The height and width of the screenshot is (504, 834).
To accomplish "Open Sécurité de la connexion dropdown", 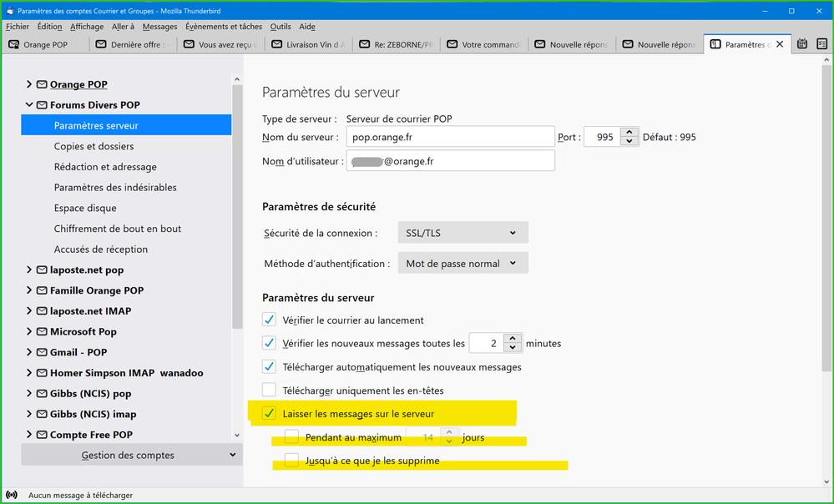I will (x=462, y=233).
